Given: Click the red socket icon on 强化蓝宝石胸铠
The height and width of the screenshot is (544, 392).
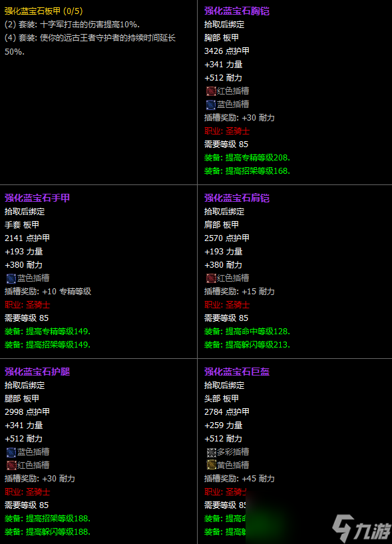Looking at the screenshot, I should [x=211, y=91].
